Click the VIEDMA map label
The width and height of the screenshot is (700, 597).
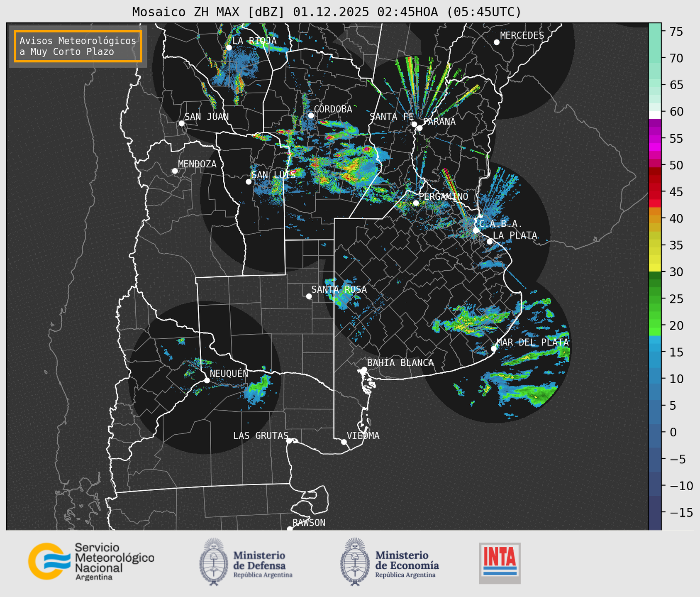coord(363,436)
